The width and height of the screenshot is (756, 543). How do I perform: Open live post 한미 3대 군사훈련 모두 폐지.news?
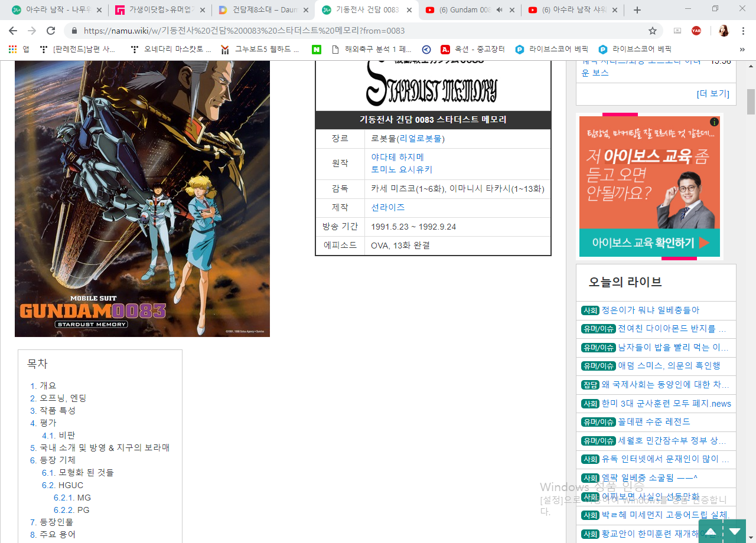point(666,404)
